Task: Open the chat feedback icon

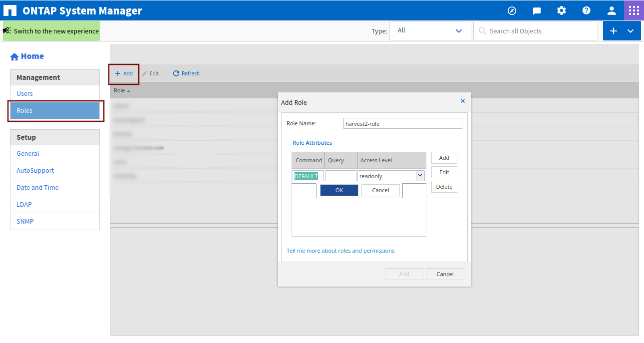Action: coord(537,10)
